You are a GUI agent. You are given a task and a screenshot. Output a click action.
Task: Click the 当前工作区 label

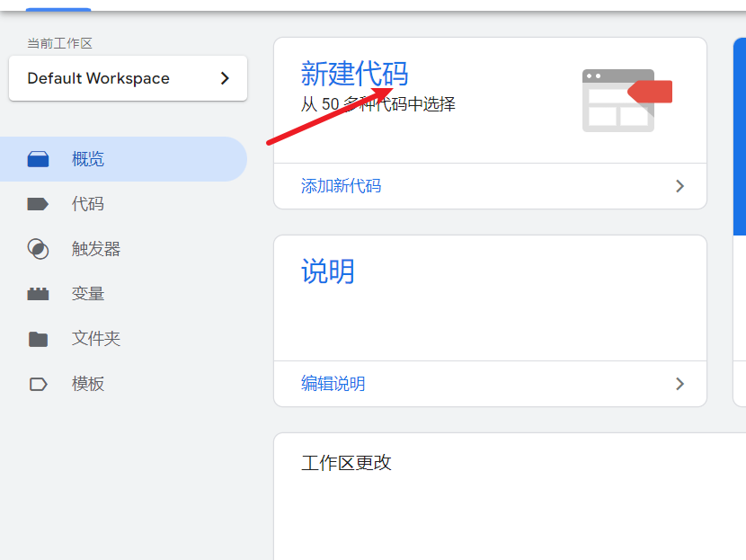coord(59,43)
